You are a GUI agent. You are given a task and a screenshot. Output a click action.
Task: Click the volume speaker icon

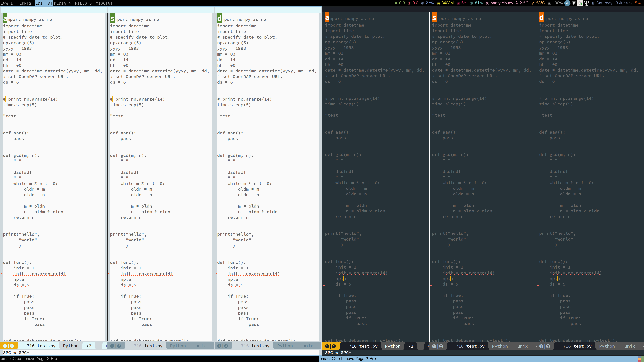422,3
